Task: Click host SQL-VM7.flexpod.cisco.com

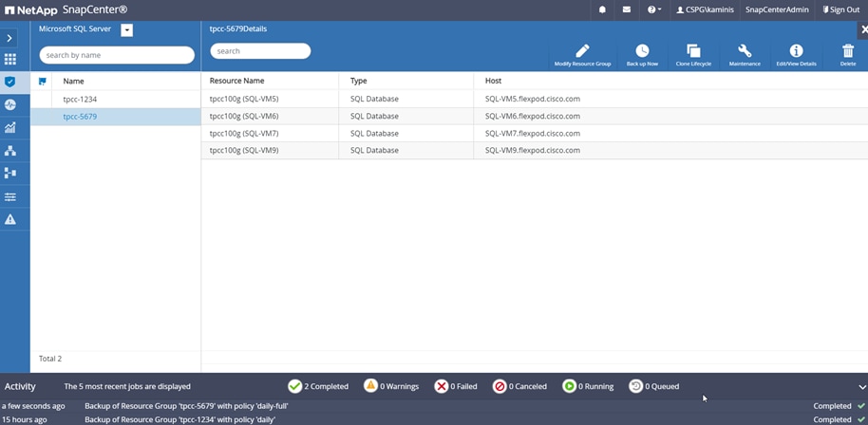Action: 533,133
